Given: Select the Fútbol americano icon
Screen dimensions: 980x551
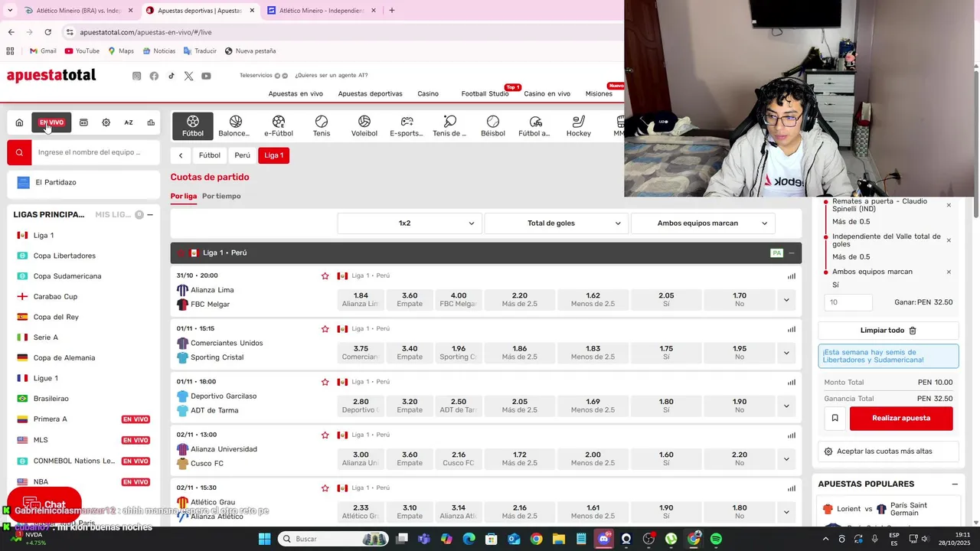Looking at the screenshot, I should [x=535, y=126].
